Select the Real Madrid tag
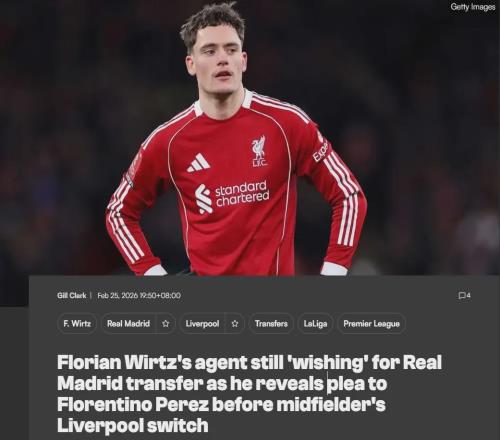Screen dimensions: 500x440 pos(128,324)
